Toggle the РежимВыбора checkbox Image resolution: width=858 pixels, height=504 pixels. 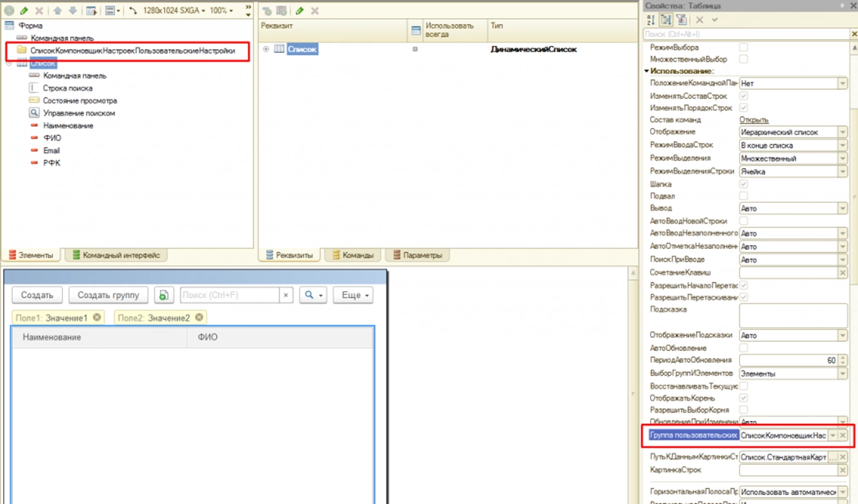coord(743,47)
